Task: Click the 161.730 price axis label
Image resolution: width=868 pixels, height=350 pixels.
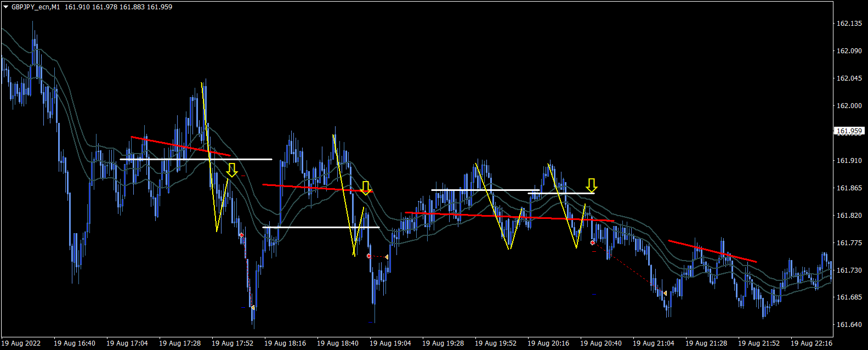Action: (x=849, y=270)
